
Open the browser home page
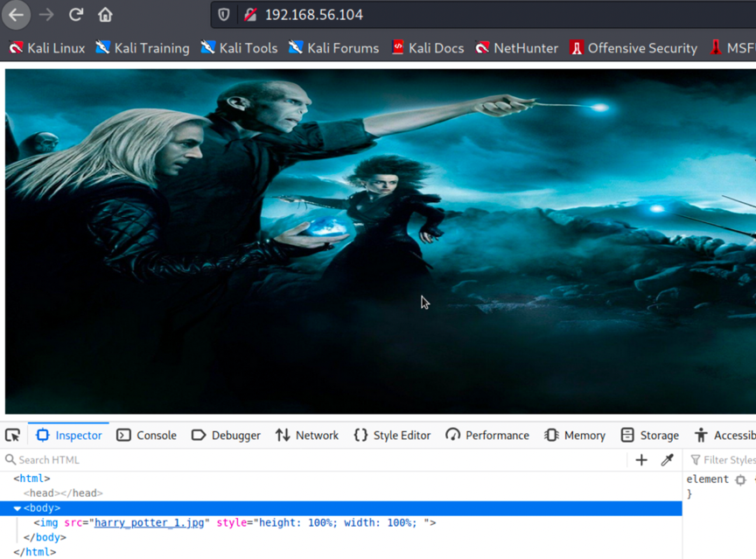click(105, 15)
